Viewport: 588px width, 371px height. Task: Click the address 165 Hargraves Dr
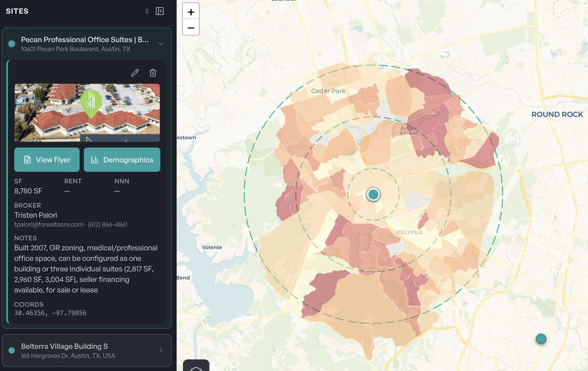tap(68, 356)
